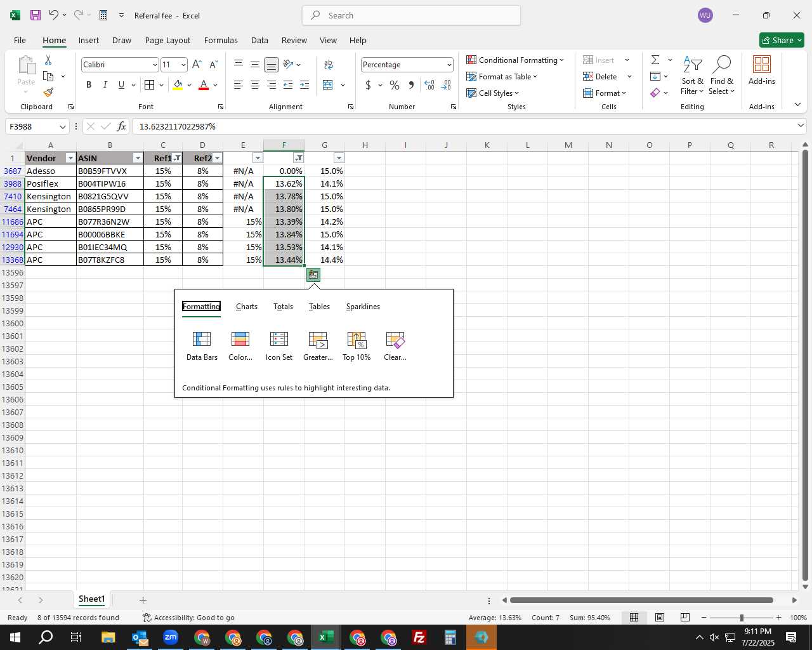The width and height of the screenshot is (812, 650).
Task: Apply Icon Set formatting
Action: (x=279, y=346)
